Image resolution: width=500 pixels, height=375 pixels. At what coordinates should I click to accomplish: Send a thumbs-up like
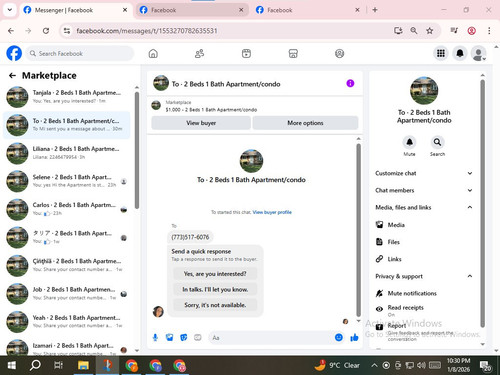pos(354,338)
